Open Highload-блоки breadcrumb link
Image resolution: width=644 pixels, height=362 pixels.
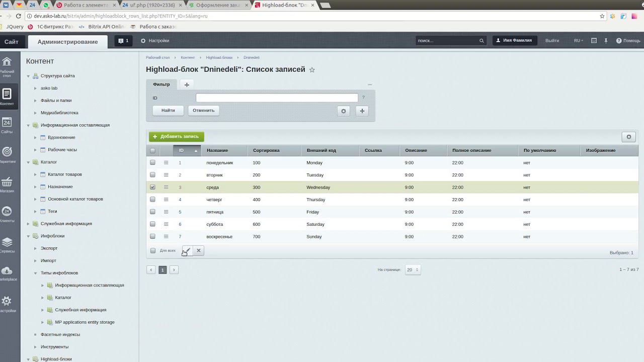[x=219, y=57]
